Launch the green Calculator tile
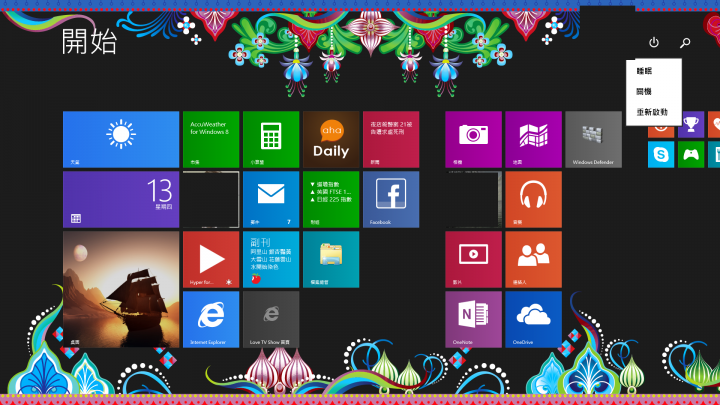The width and height of the screenshot is (720, 405). [x=271, y=140]
